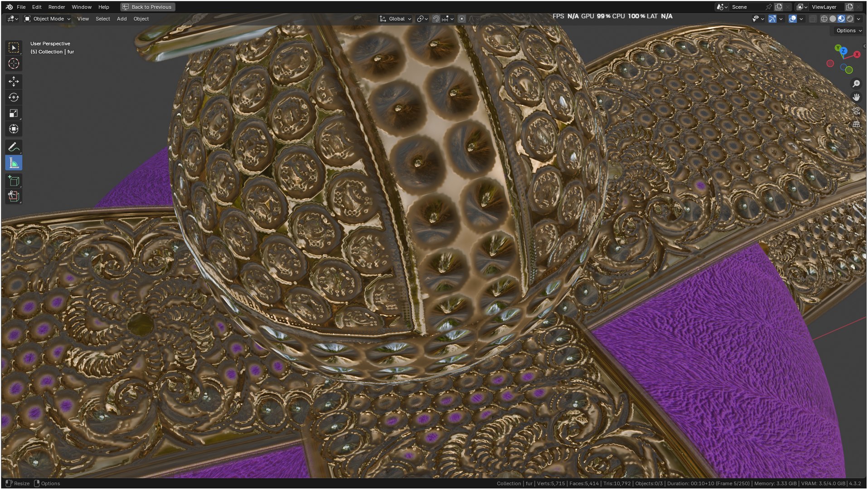The height and width of the screenshot is (490, 868).
Task: Switch to material preview shading
Action: tap(841, 19)
